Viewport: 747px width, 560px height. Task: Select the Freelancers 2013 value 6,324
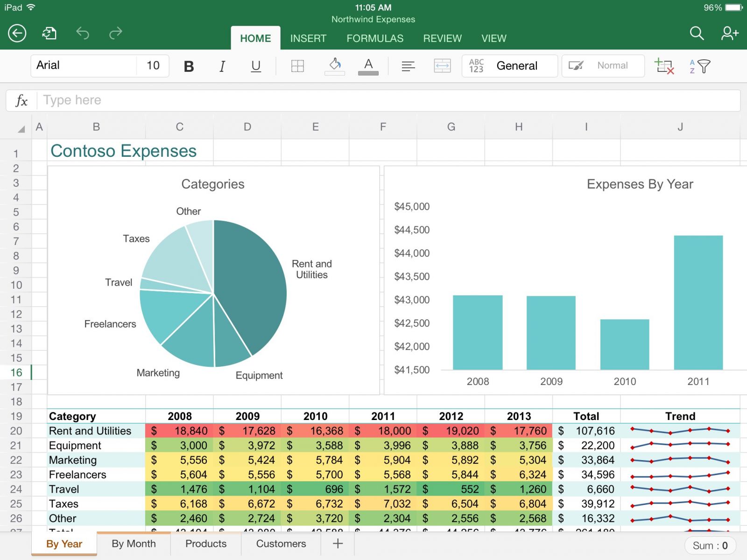click(519, 475)
